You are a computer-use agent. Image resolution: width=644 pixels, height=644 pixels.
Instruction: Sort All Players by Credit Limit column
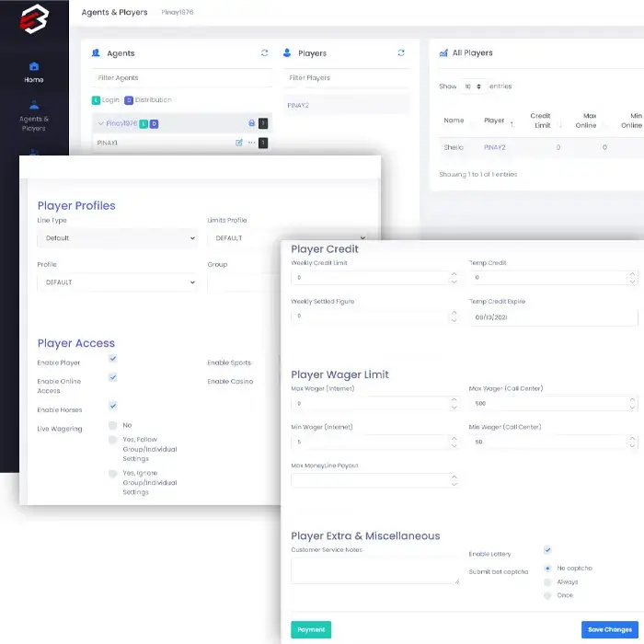click(540, 121)
